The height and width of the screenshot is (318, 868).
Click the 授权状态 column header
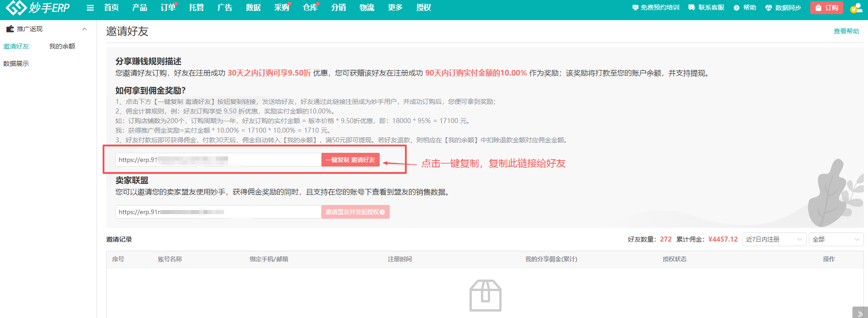675,259
